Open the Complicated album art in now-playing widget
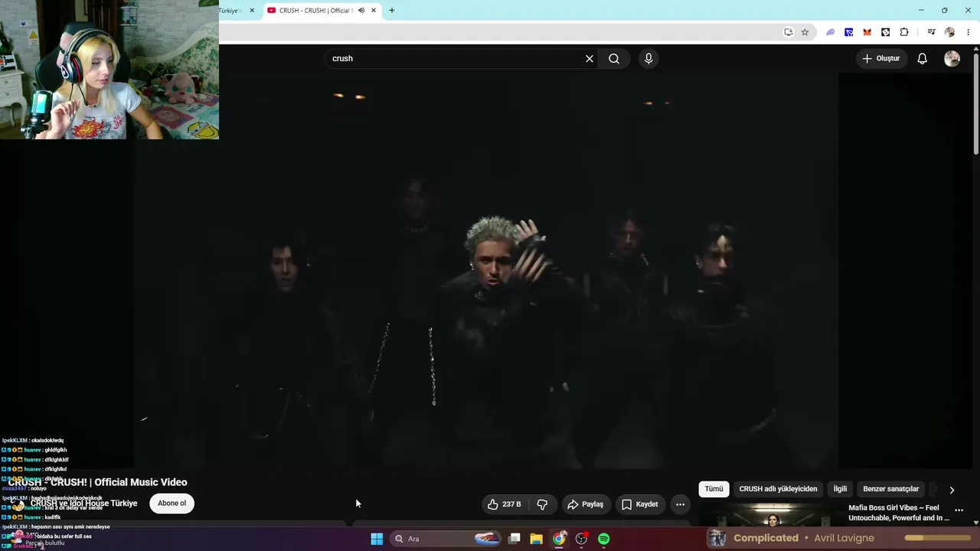Viewport: 980px width, 551px height. (x=717, y=538)
